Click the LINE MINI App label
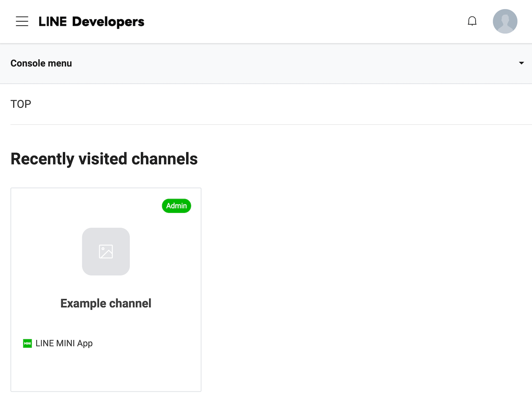 (64, 343)
